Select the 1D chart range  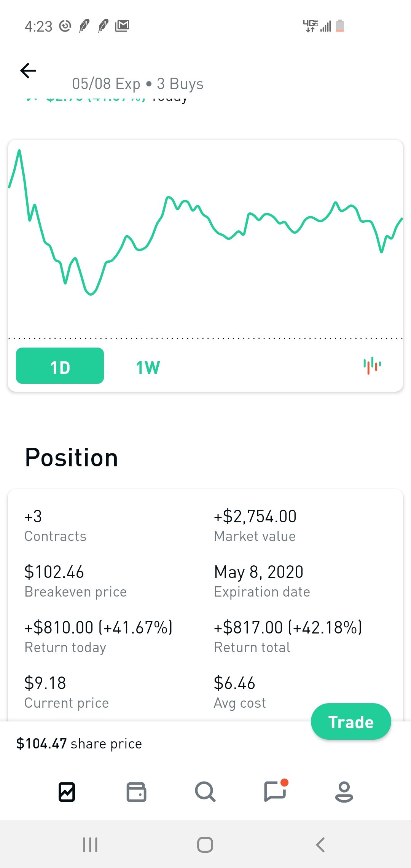click(x=60, y=366)
